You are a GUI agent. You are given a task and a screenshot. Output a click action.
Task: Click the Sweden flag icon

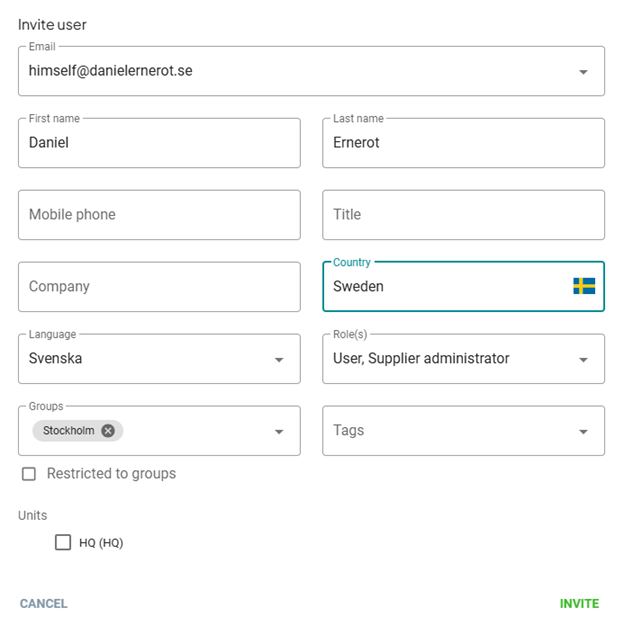[x=584, y=286]
